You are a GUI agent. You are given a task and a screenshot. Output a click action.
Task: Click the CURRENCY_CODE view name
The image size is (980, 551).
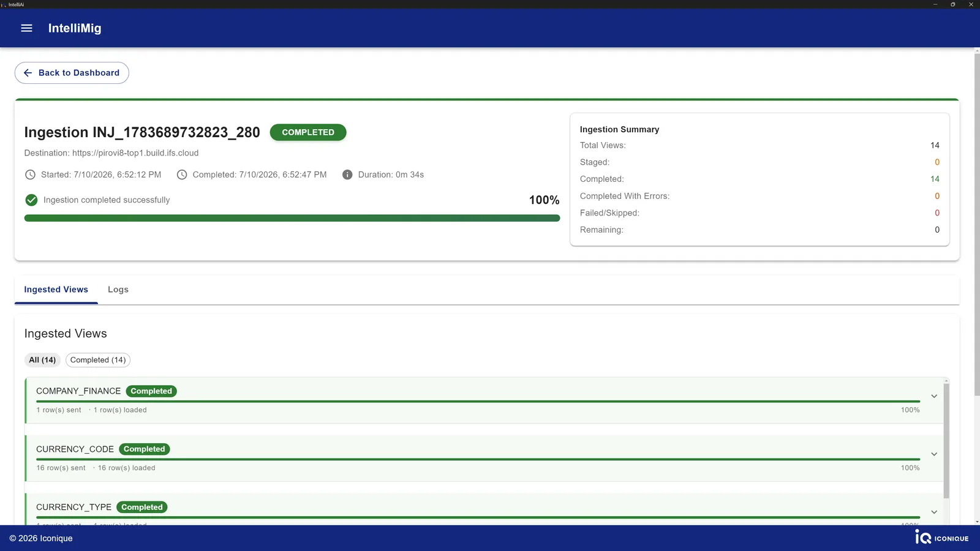click(x=75, y=449)
